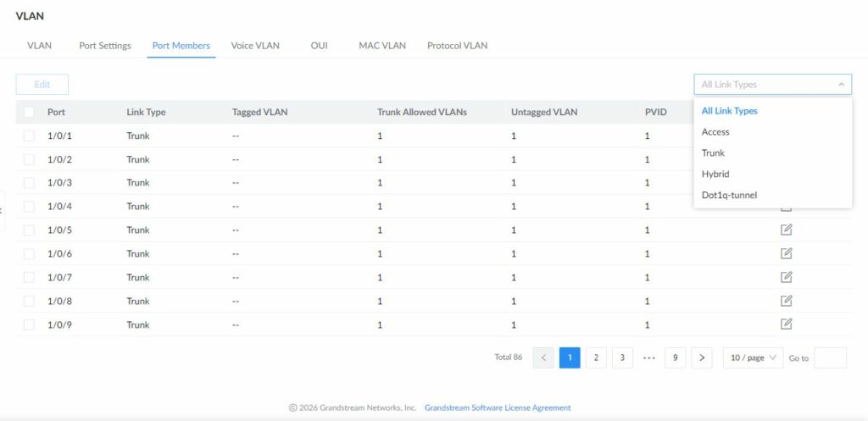Click port name 1/0/4 cell

[60, 207]
